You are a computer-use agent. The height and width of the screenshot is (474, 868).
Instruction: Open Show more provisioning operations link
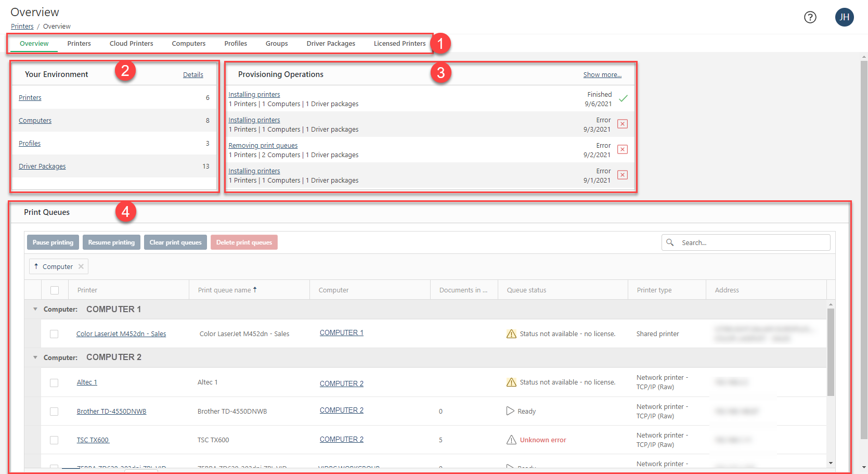click(x=602, y=75)
